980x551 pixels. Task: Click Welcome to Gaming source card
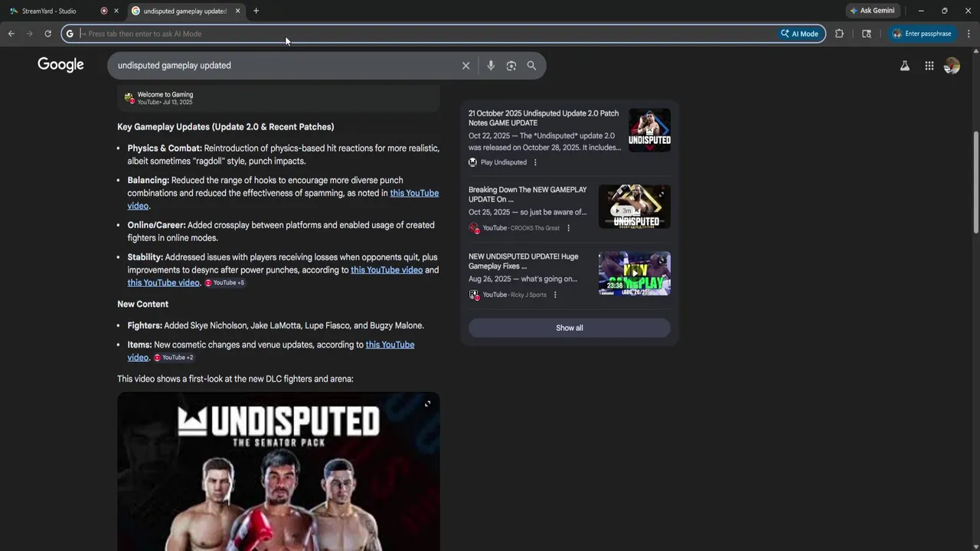tap(278, 99)
